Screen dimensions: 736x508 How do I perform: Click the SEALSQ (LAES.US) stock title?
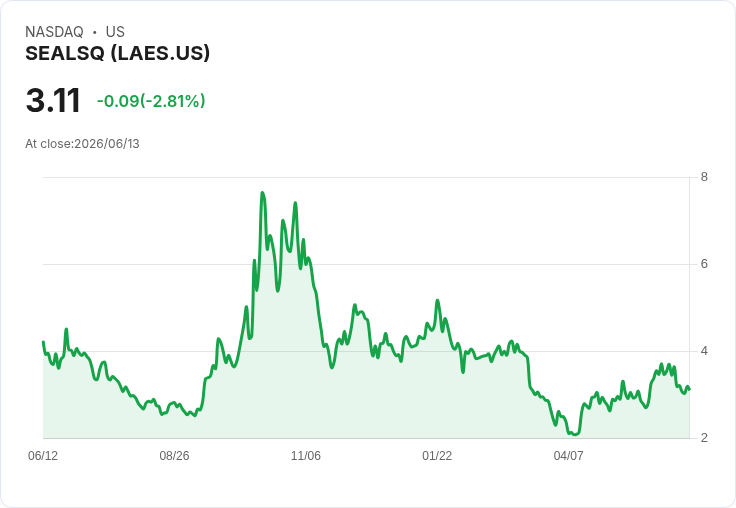pos(117,54)
